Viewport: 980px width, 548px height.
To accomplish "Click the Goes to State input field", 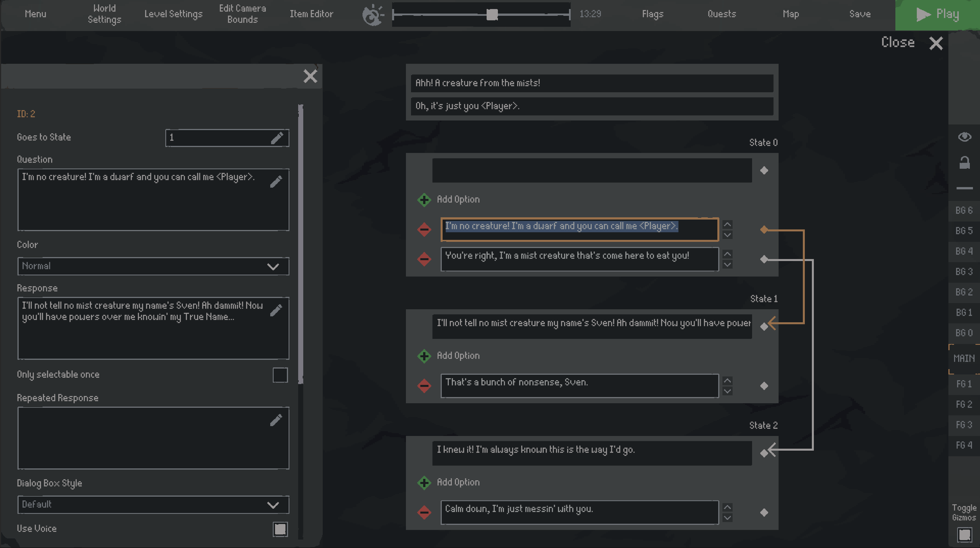I will pos(227,138).
